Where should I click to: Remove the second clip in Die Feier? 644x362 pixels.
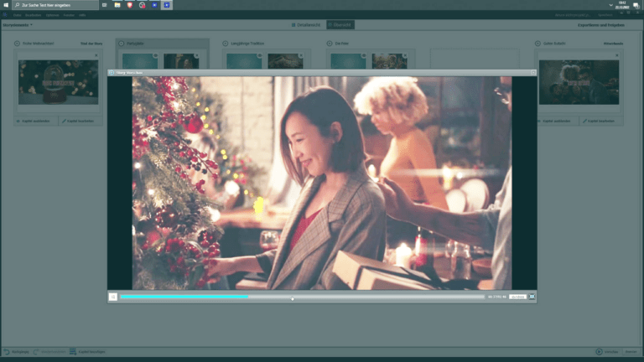(x=405, y=55)
